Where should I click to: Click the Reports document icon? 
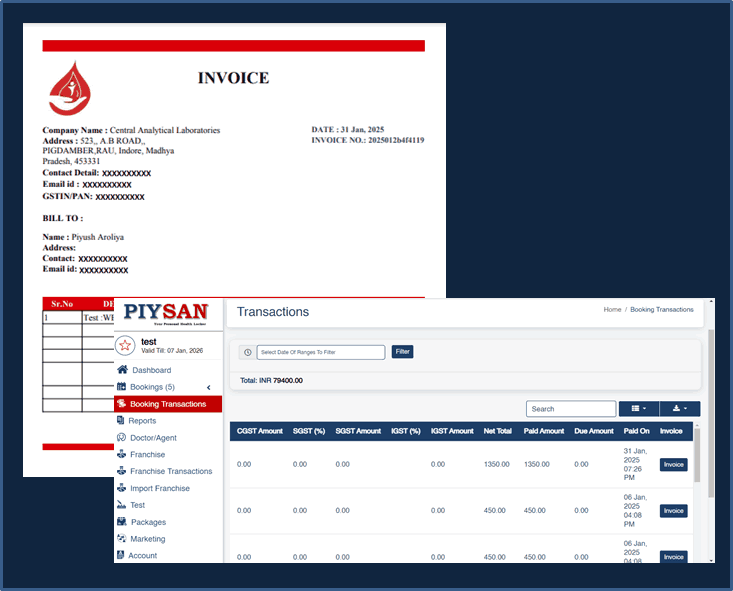pyautogui.click(x=121, y=420)
